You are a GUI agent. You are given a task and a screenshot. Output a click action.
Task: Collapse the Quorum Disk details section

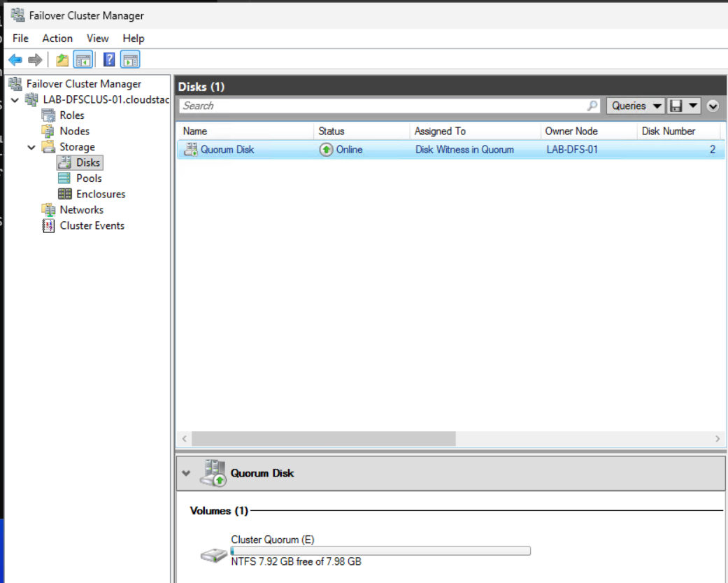pyautogui.click(x=186, y=473)
